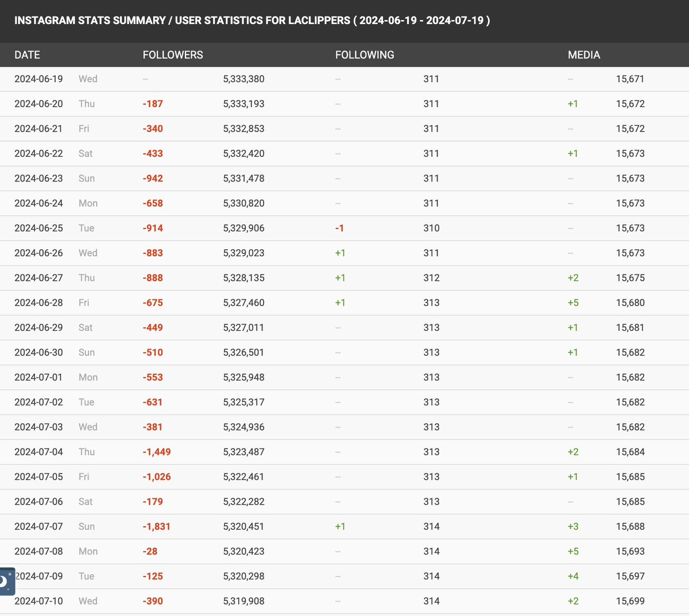Click follower change -1,831
This screenshot has height=616, width=689.
[x=157, y=526]
